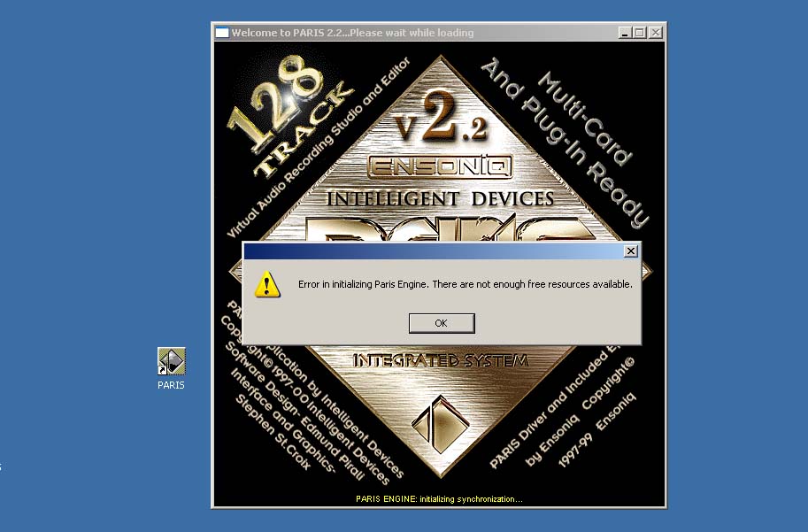Click the 'INTELLIGENT DEVICES' text on splash
Screen dimensions: 808x532
pyautogui.click(x=441, y=198)
